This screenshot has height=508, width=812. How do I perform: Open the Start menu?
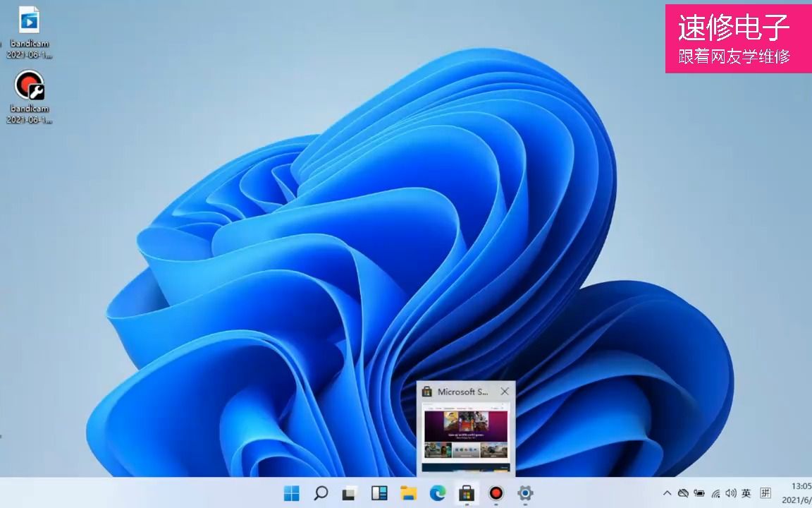pyautogui.click(x=293, y=493)
